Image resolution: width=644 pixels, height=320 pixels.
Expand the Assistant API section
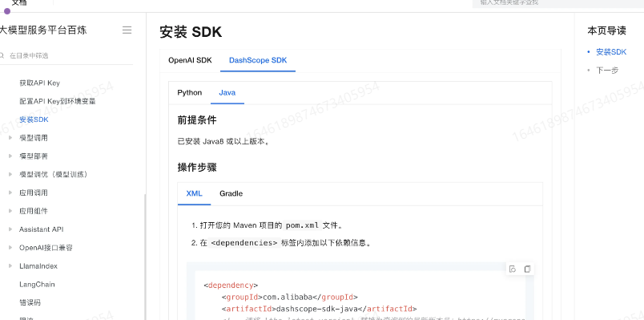point(10,229)
